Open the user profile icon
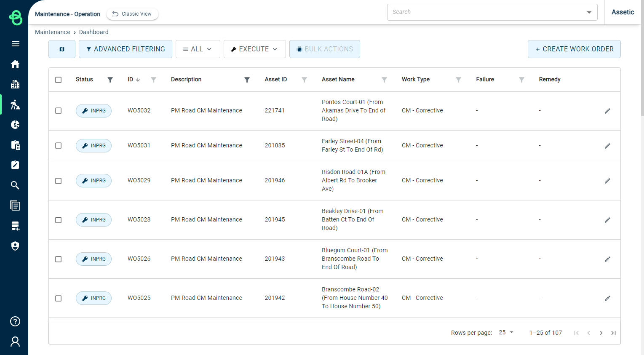Viewport: 644px width, 355px height. pos(15,342)
